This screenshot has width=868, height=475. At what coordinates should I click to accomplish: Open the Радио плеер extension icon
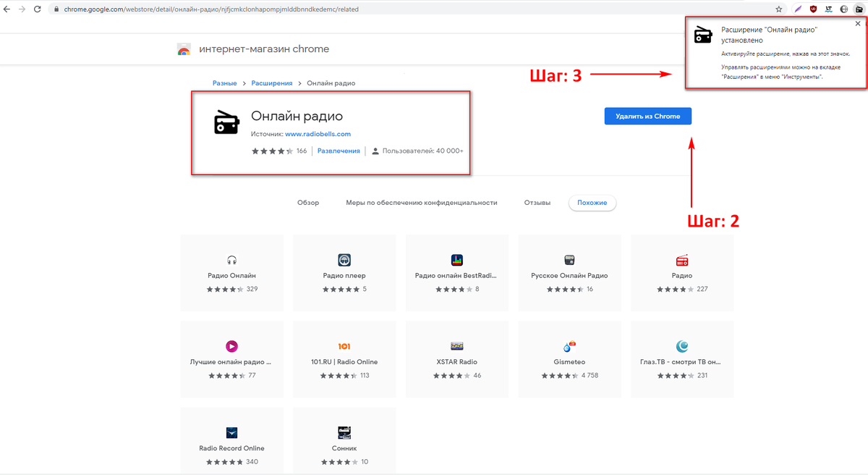(344, 260)
